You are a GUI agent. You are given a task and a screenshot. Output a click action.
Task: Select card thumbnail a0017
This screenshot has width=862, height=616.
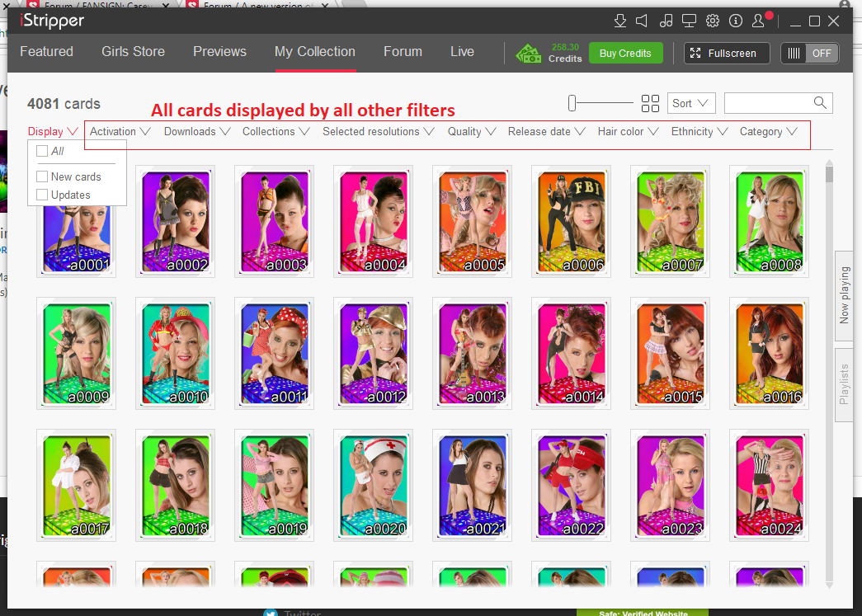(x=77, y=485)
